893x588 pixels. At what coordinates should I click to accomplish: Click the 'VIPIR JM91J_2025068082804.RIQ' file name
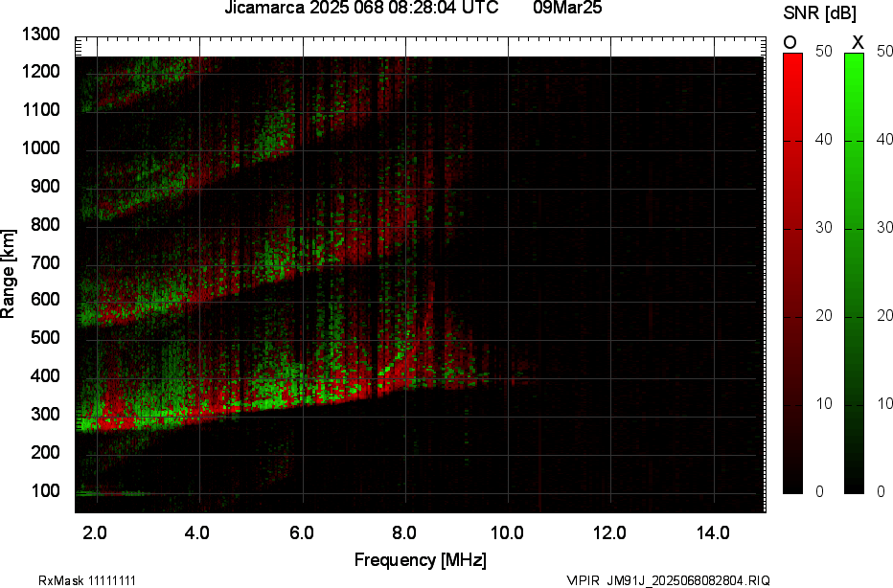click(668, 580)
